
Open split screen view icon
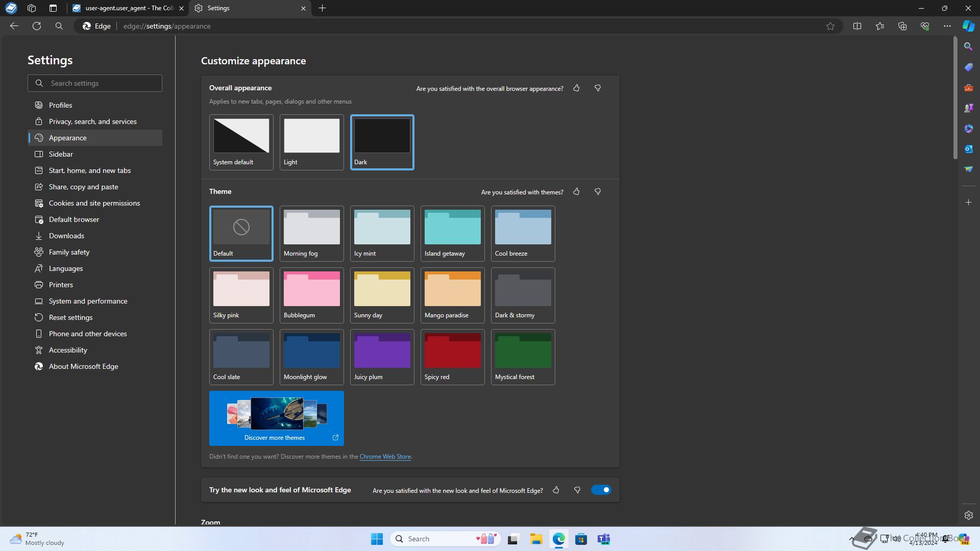(x=857, y=26)
